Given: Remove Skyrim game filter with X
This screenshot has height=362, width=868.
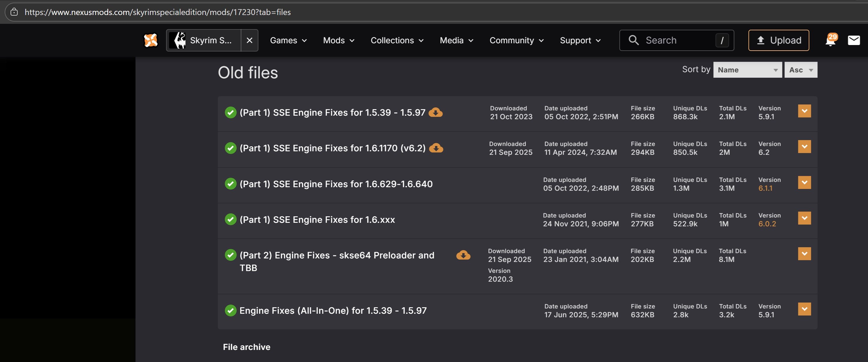Looking at the screenshot, I should 249,40.
